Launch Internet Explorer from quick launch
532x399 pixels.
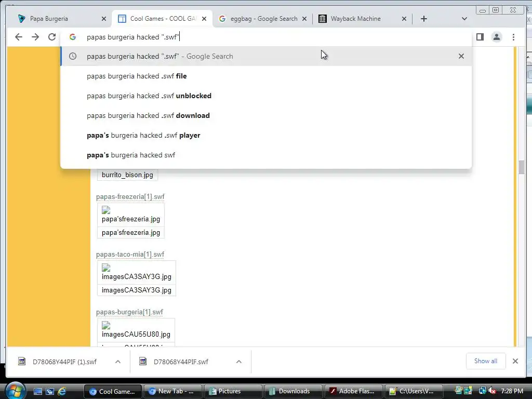[x=62, y=391]
